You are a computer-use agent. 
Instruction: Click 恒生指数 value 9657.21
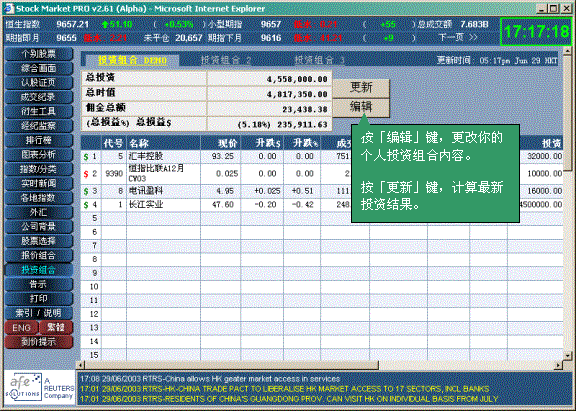(x=73, y=25)
